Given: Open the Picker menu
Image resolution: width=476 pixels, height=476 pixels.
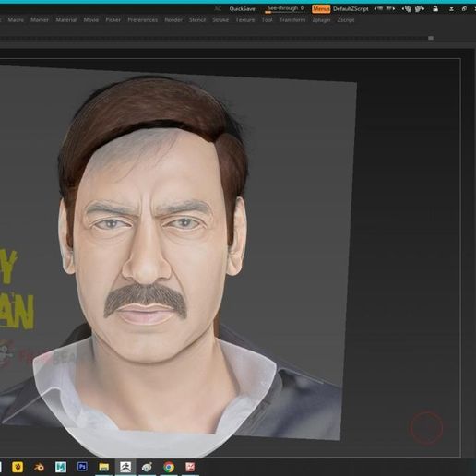Looking at the screenshot, I should (113, 20).
